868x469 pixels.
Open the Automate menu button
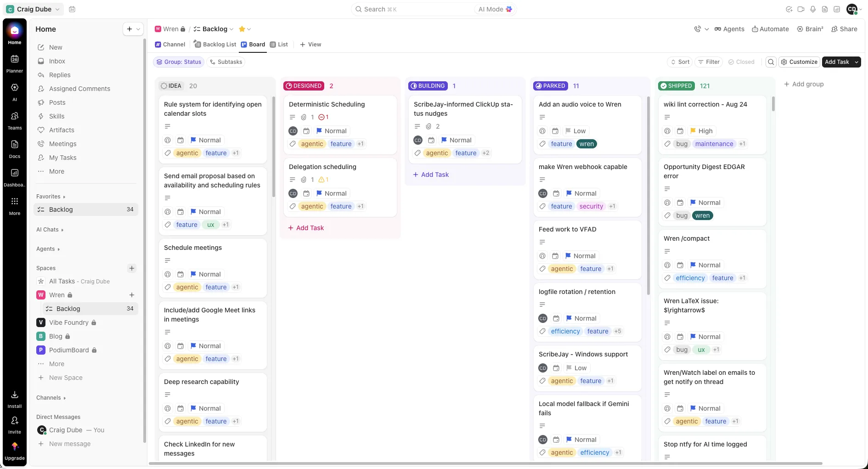click(x=770, y=29)
